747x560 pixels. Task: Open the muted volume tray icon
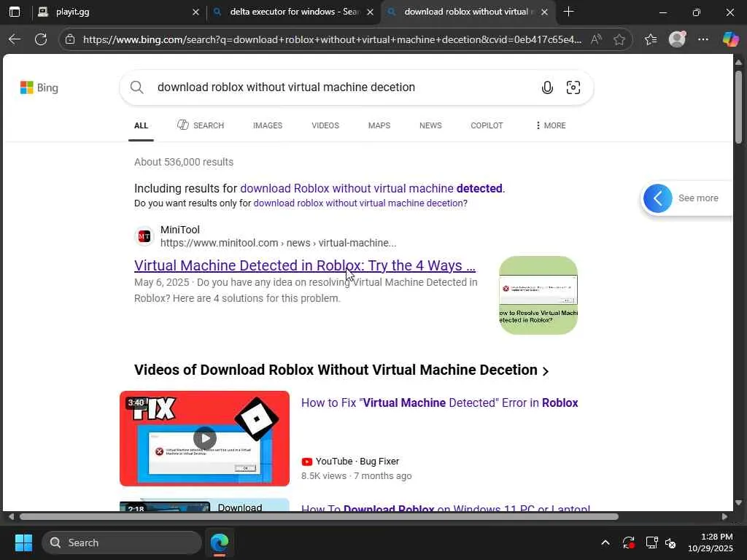pyautogui.click(x=671, y=542)
